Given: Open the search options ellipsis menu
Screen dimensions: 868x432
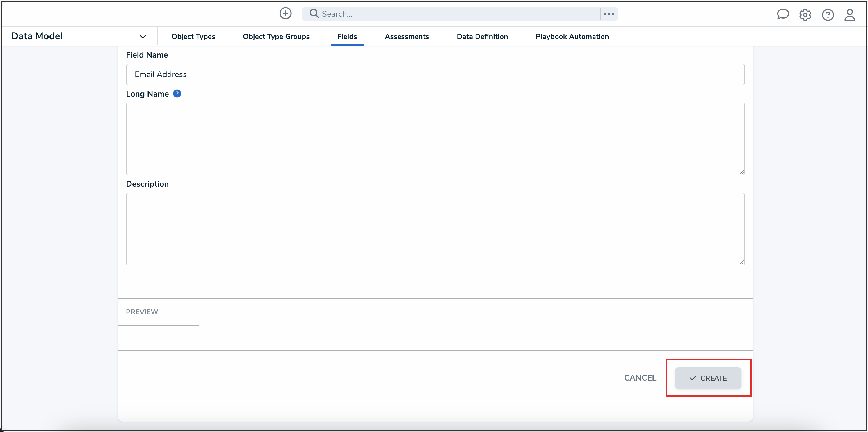Looking at the screenshot, I should point(609,14).
